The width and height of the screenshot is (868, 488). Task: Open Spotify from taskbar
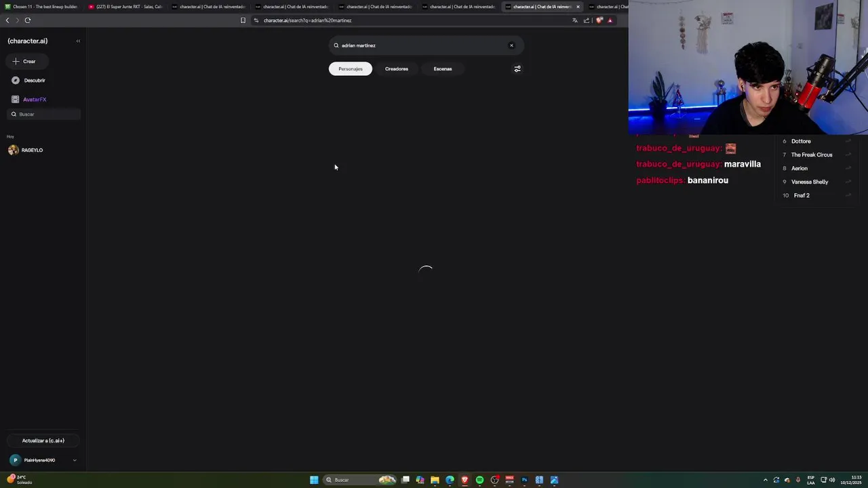(x=479, y=480)
